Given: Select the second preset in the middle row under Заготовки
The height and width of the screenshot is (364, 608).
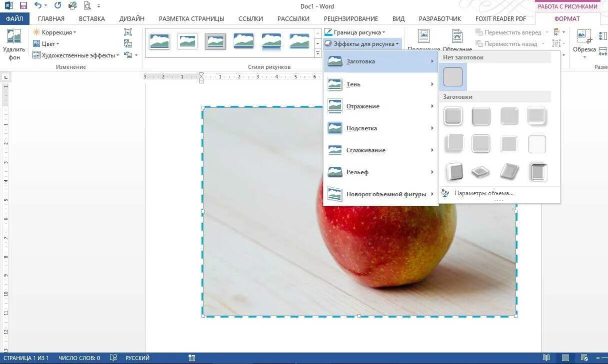Looking at the screenshot, I should (x=481, y=144).
